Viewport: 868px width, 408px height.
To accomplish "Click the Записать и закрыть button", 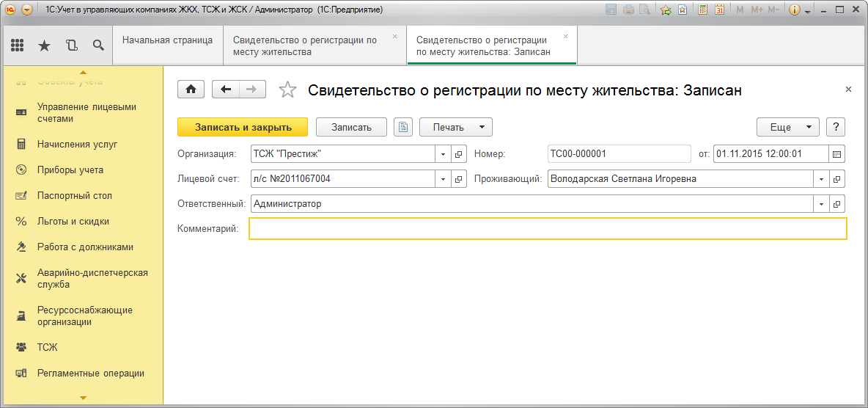I will (x=243, y=127).
